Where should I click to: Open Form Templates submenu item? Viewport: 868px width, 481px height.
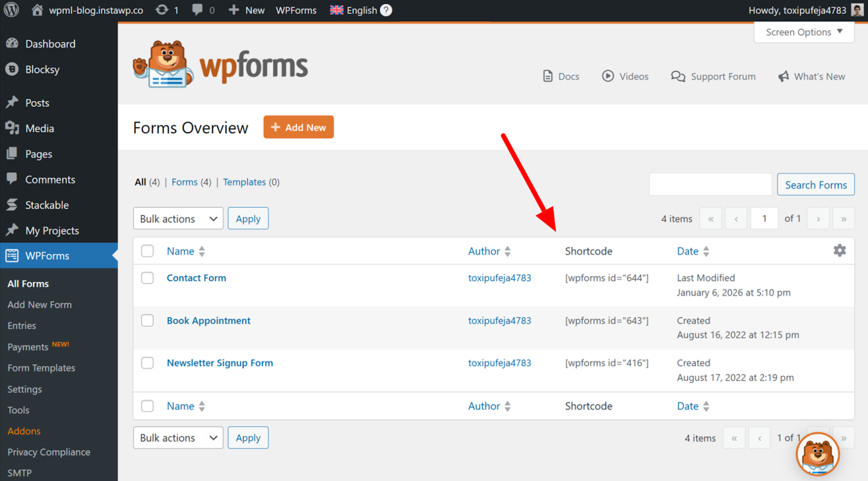[41, 368]
